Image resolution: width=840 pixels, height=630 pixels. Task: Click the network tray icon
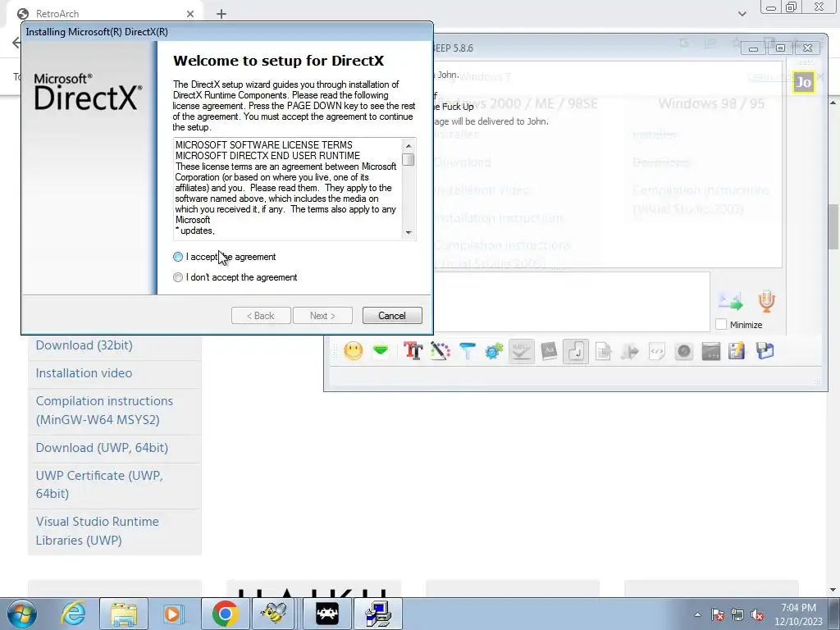(737, 614)
